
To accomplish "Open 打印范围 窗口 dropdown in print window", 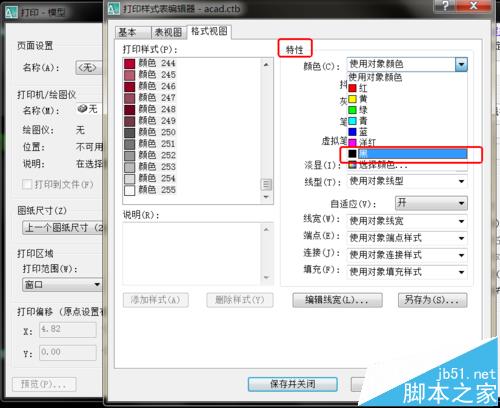I will coord(62,285).
